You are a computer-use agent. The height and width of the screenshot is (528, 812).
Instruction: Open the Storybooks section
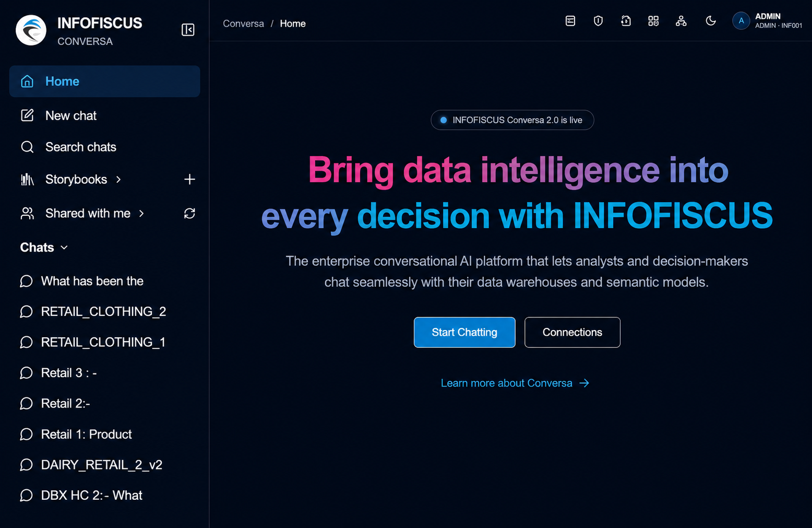(76, 179)
